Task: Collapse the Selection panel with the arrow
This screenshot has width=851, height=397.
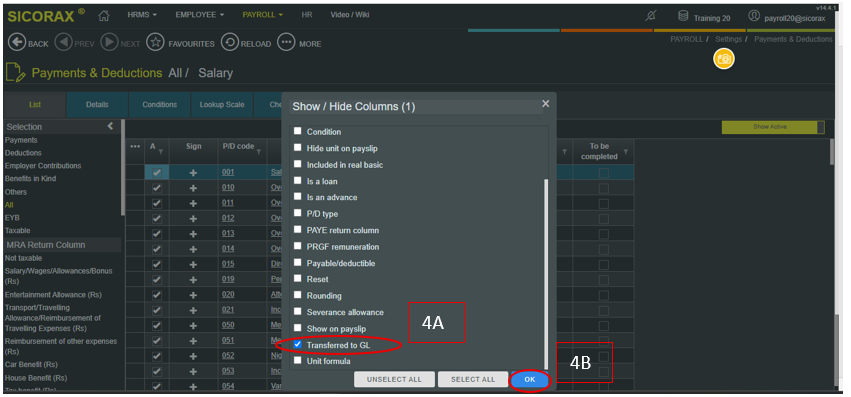Action: pyautogui.click(x=110, y=126)
